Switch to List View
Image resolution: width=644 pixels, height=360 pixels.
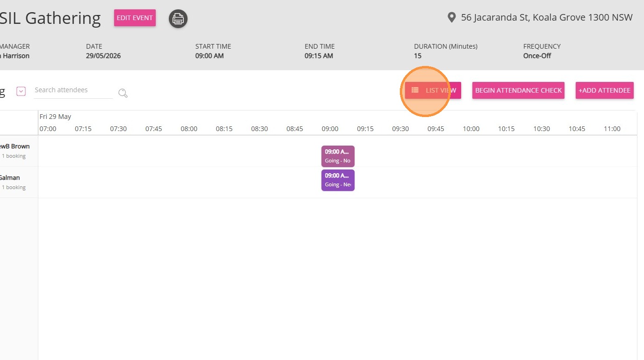(x=433, y=90)
